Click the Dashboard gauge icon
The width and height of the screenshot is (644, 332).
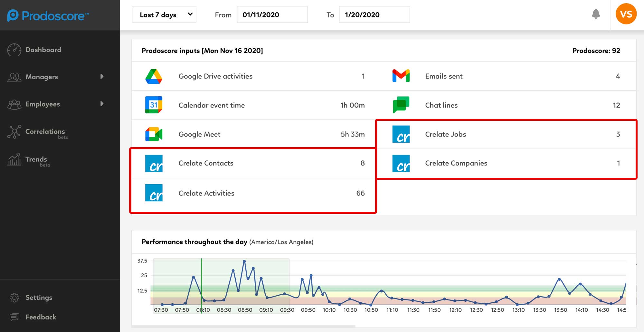(x=14, y=50)
